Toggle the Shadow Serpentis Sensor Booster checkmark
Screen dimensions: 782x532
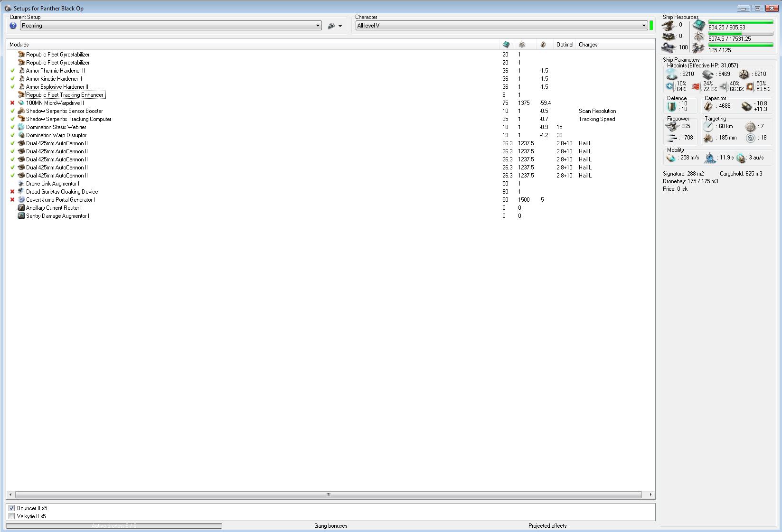click(13, 111)
